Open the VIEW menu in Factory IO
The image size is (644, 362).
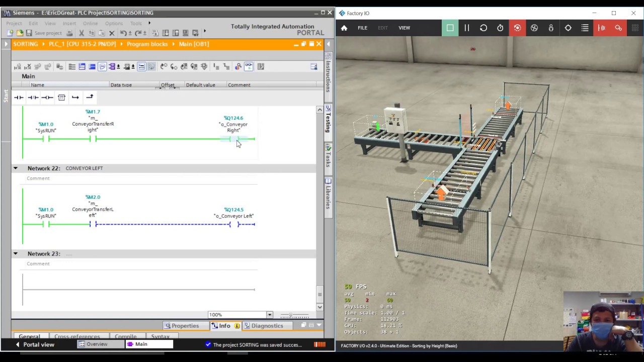point(404,28)
